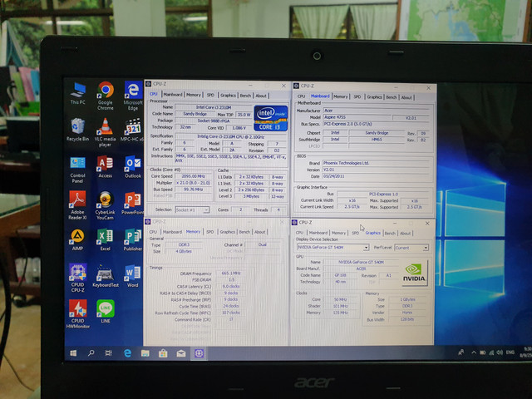Open MPC-HC desktop shortcut
Viewport: 532px width, 399px height.
click(132, 130)
